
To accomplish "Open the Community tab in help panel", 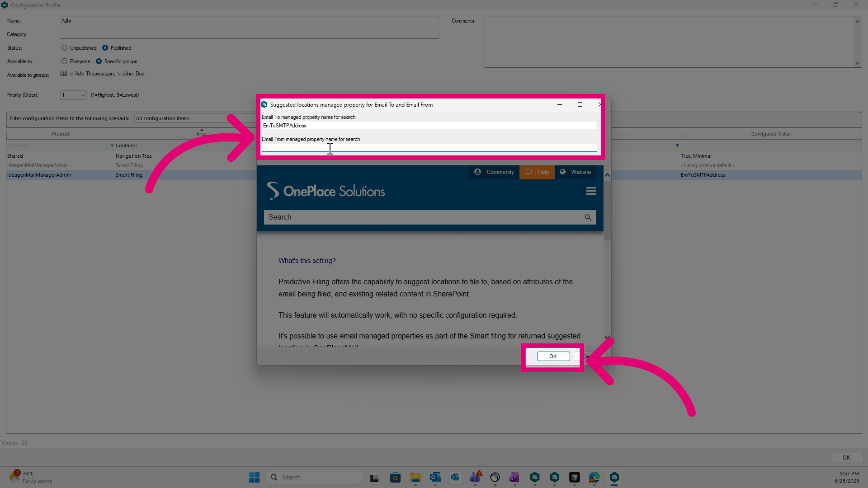I will pos(494,172).
